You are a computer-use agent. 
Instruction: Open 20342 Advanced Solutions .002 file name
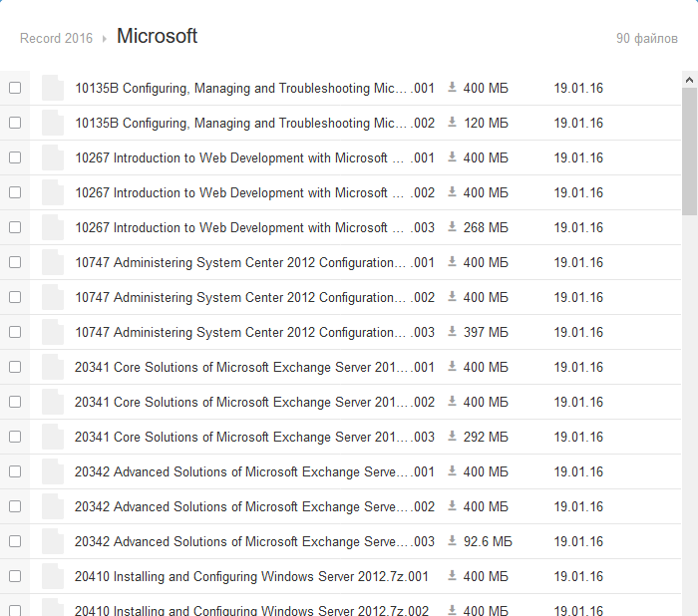[x=254, y=507]
